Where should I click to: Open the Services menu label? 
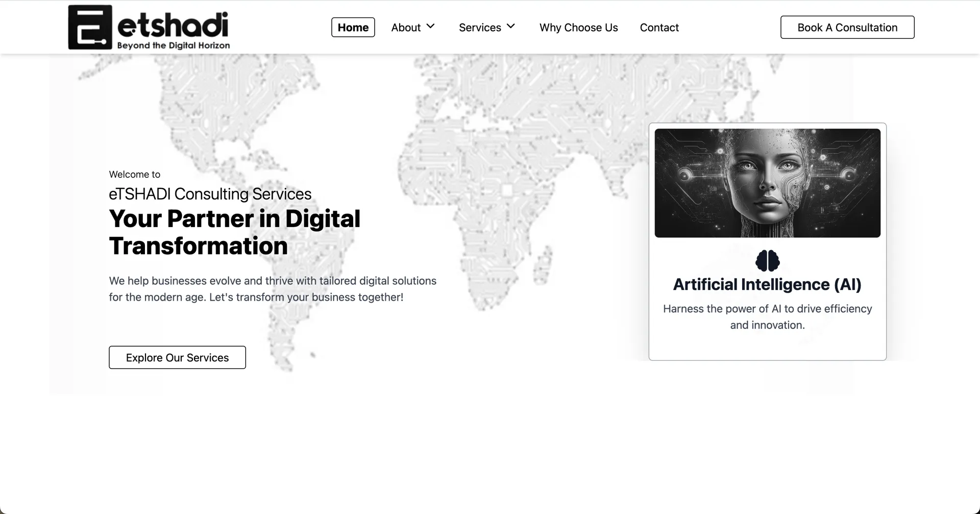479,28
